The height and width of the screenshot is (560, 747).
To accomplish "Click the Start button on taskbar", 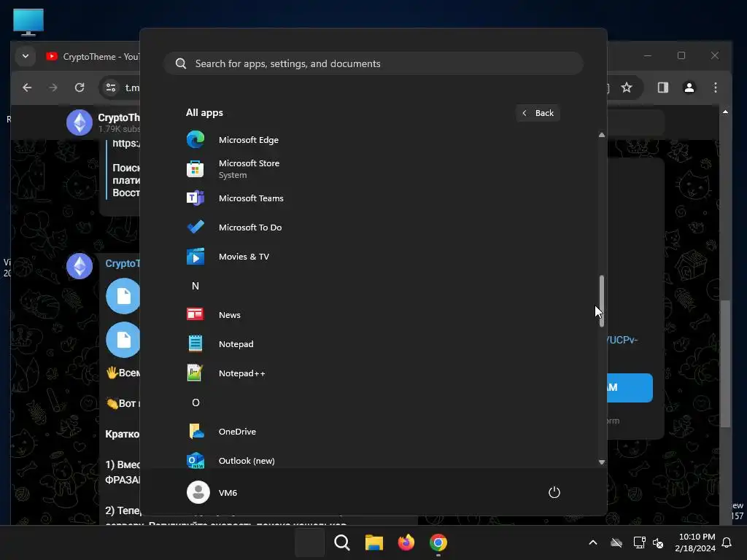I will (x=309, y=542).
